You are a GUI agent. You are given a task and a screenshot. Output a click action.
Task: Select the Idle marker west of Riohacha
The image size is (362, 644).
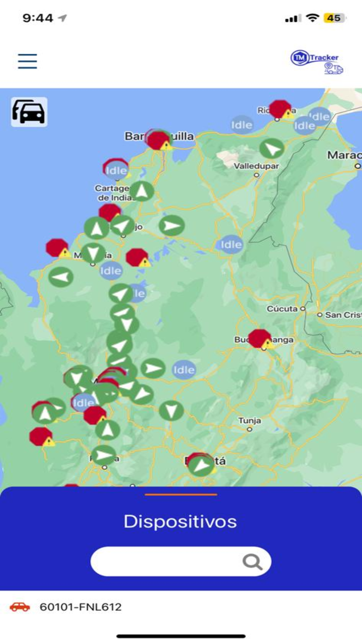(242, 125)
